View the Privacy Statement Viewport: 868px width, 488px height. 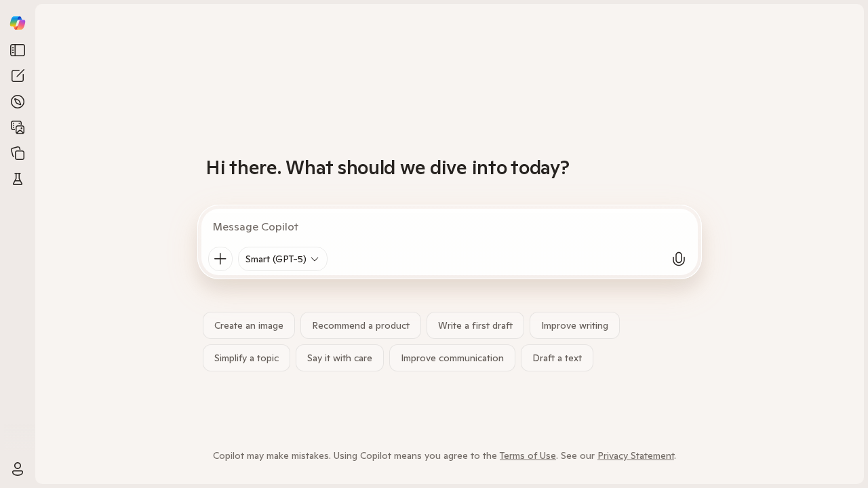tap(635, 455)
